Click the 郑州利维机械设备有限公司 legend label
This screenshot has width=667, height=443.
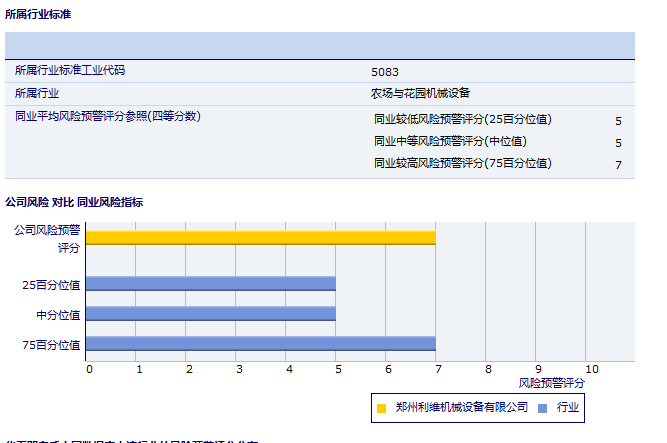[x=461, y=407]
